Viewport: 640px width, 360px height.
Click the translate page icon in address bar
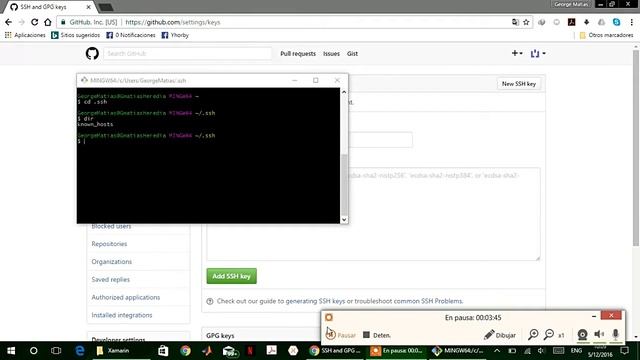click(x=516, y=22)
